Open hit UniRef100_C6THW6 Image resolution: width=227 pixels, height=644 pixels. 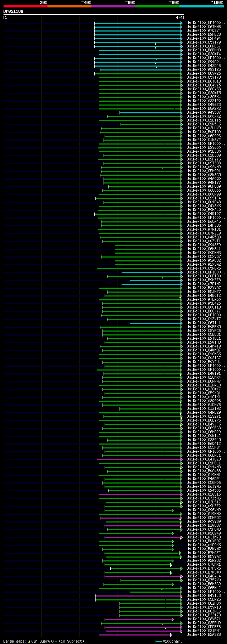(204, 27)
